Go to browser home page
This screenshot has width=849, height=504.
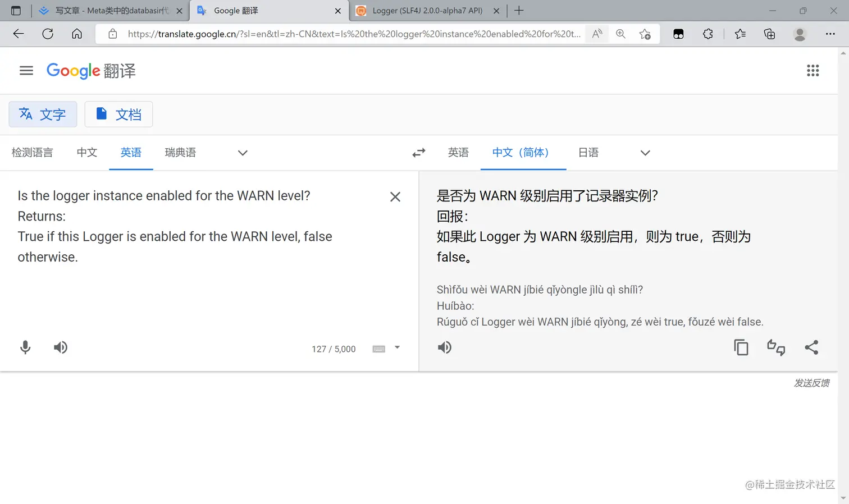[77, 34]
